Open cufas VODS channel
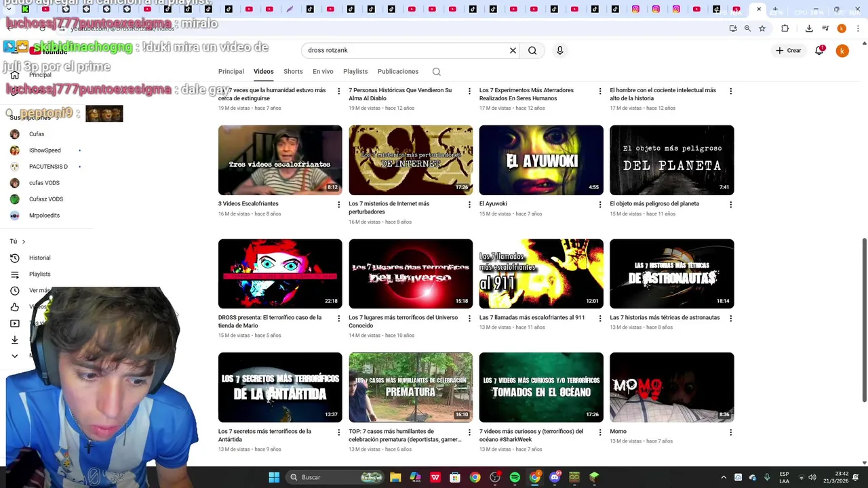Viewport: 868px width, 488px height. coord(44,183)
